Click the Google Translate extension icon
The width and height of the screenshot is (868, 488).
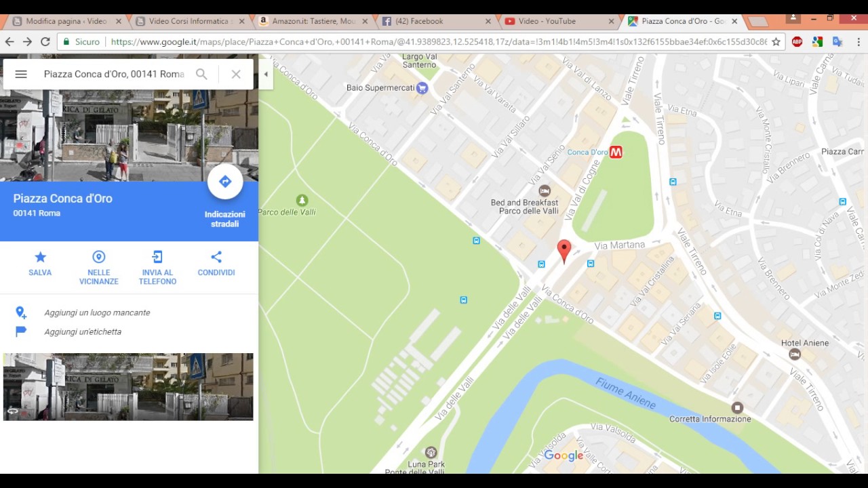pos(837,41)
